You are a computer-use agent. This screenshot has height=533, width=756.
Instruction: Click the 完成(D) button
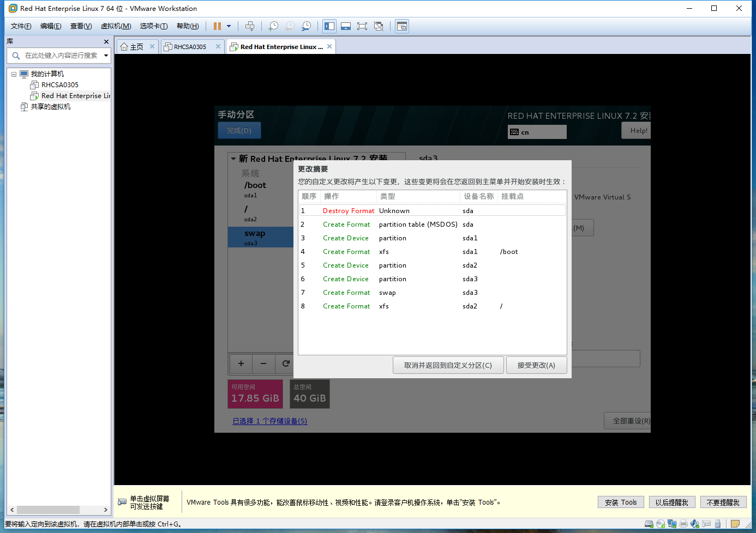pyautogui.click(x=239, y=131)
